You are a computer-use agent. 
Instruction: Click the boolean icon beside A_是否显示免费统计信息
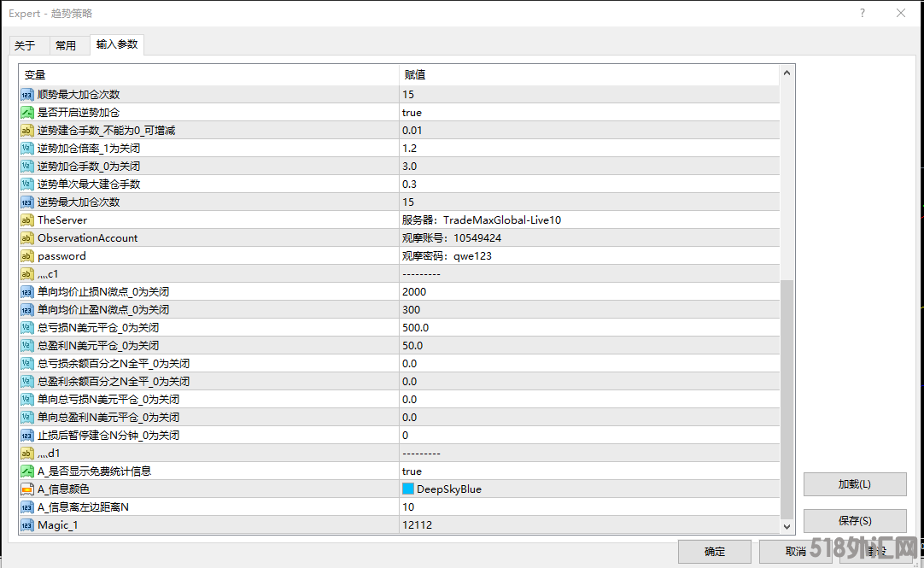coord(26,471)
